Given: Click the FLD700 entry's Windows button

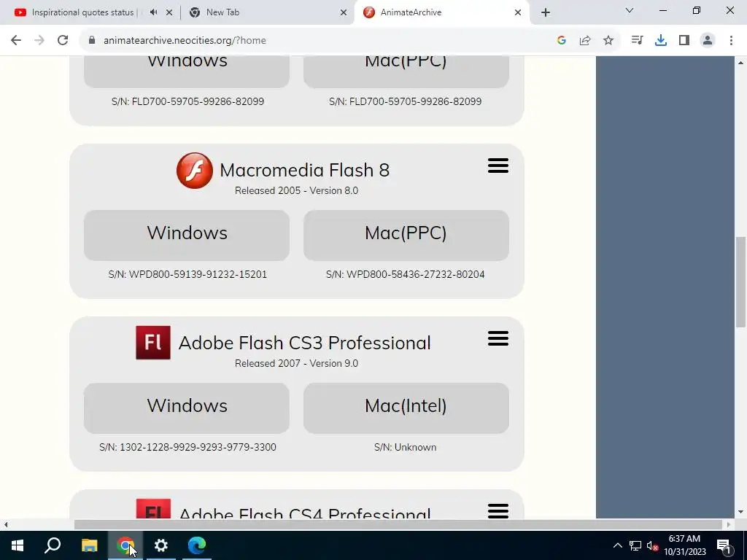Looking at the screenshot, I should (187, 72).
